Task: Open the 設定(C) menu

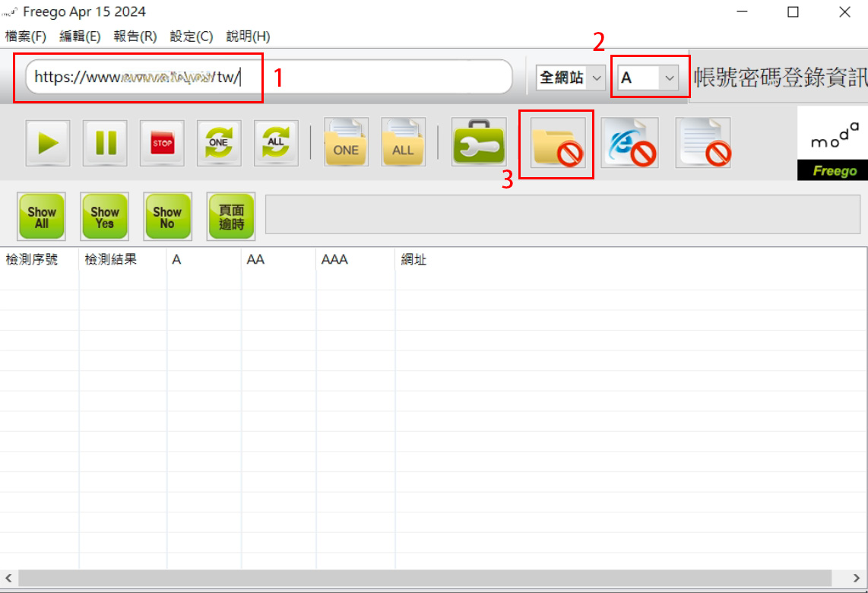Action: pyautogui.click(x=192, y=36)
